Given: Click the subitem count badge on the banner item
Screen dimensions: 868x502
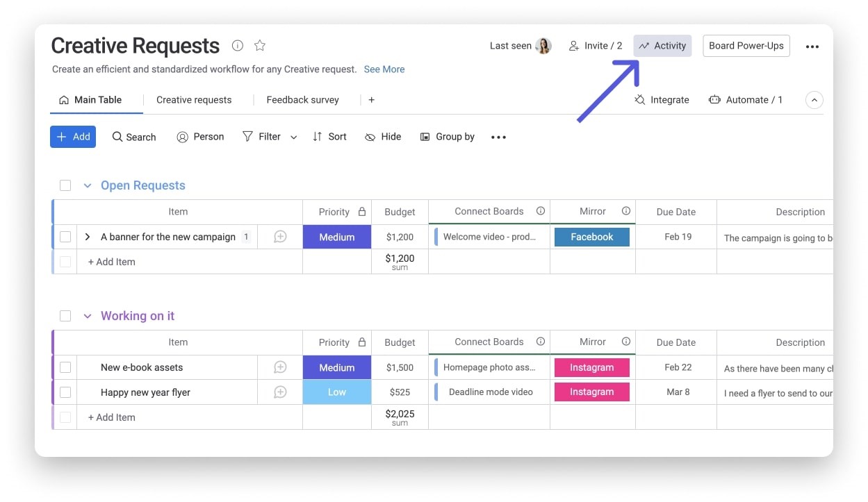Looking at the screenshot, I should coord(246,237).
